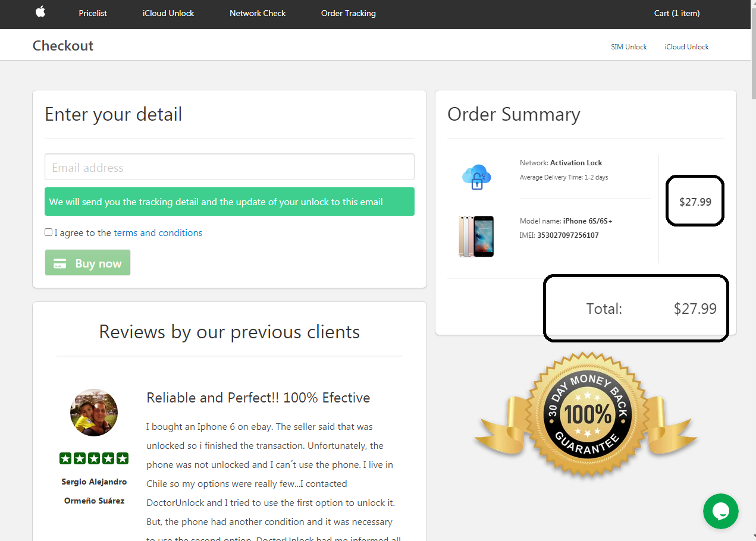Click Sergio Alejandro's reviewer profile photo
Screen dimensions: 756x541
[x=94, y=413]
